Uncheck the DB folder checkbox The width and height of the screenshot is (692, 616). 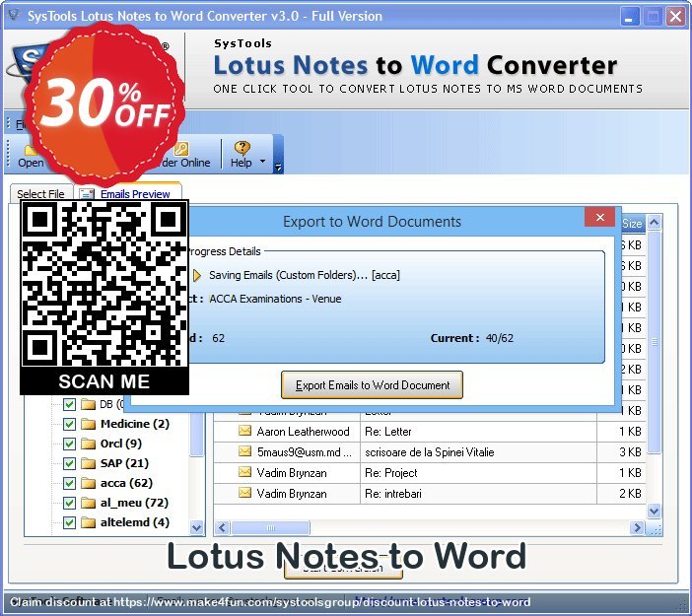pyautogui.click(x=69, y=404)
